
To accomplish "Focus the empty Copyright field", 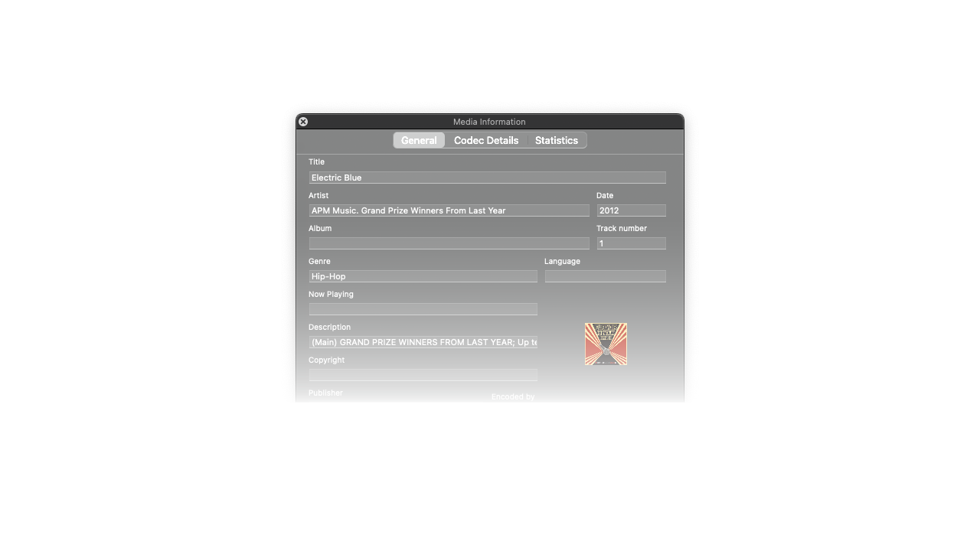I will pos(423,375).
